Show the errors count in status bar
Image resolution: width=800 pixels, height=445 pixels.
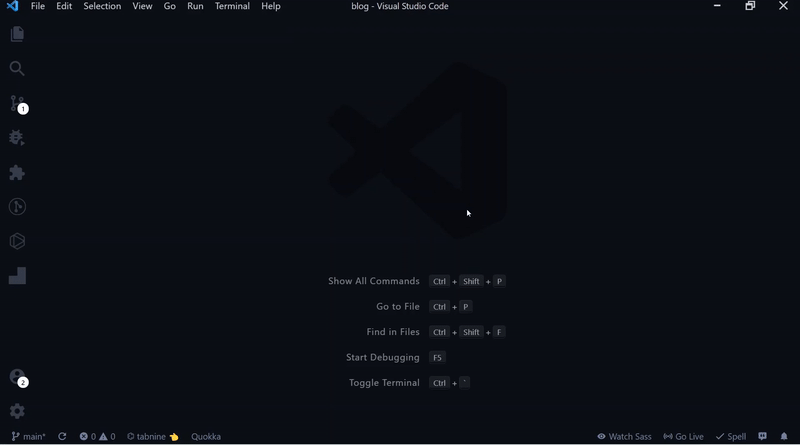pyautogui.click(x=88, y=436)
